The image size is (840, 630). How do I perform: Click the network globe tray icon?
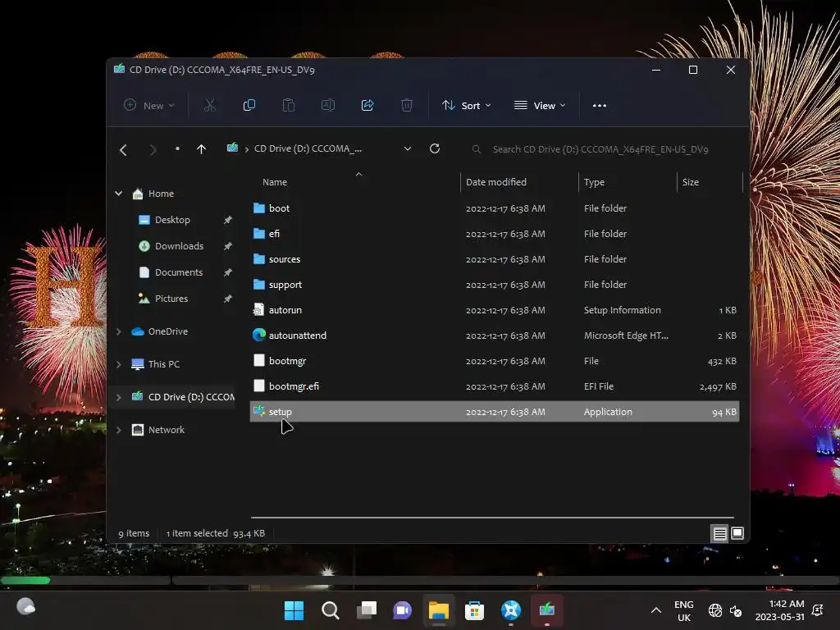point(715,610)
